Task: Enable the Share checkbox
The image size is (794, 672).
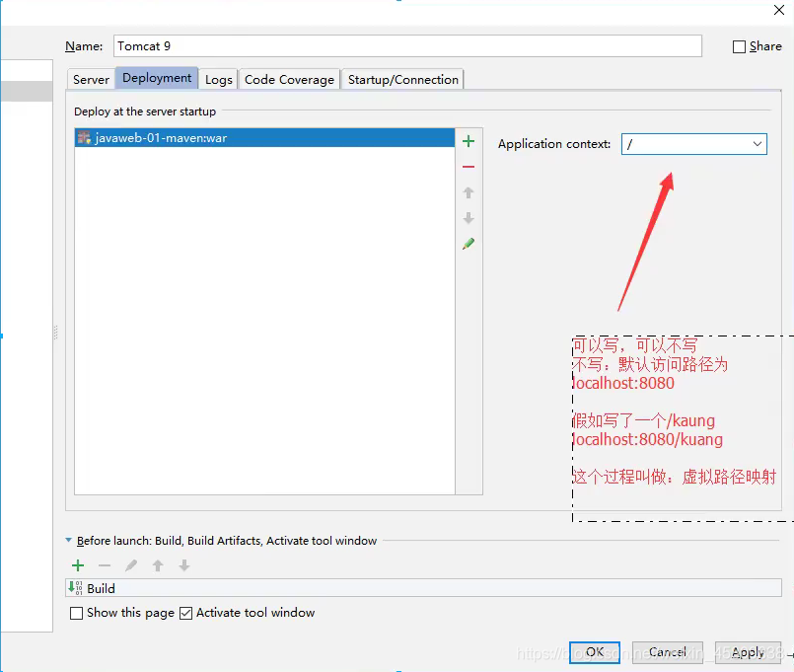Action: tap(740, 46)
